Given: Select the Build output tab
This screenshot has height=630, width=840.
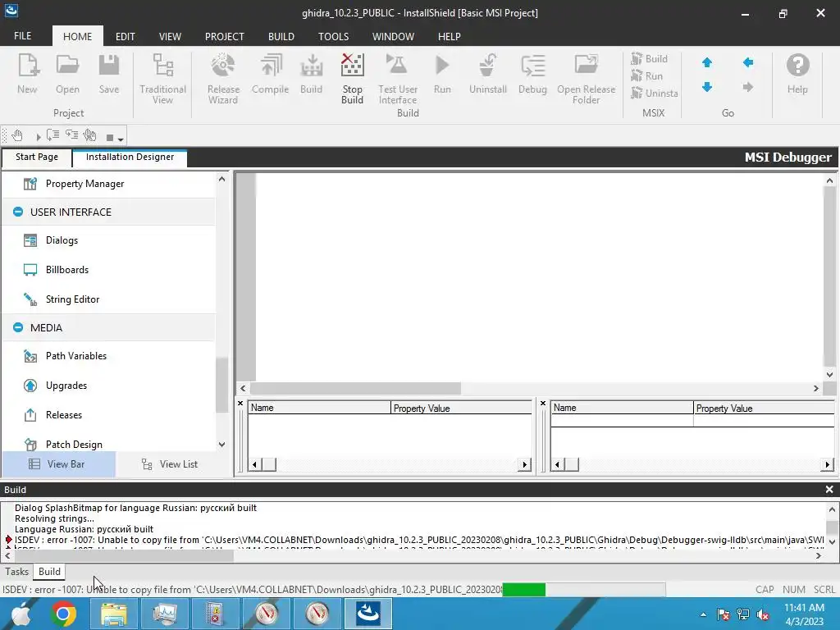Looking at the screenshot, I should click(49, 572).
